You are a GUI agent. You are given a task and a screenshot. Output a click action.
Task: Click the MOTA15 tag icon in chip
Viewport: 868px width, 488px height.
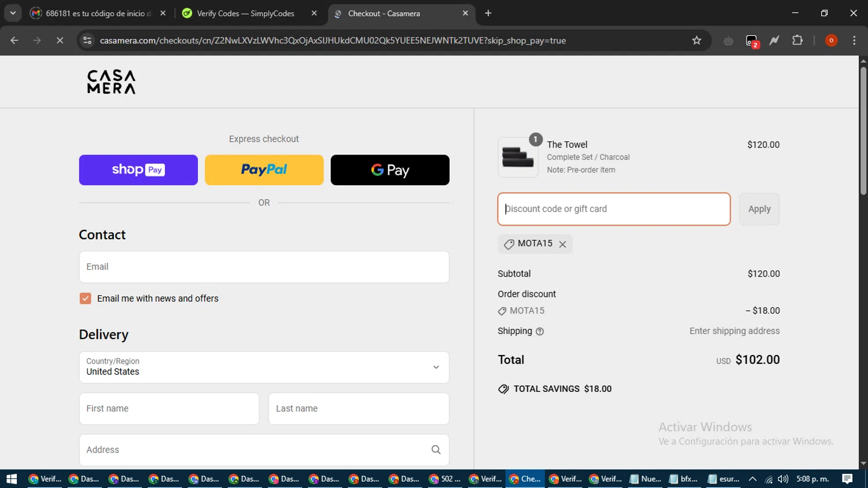click(x=509, y=244)
